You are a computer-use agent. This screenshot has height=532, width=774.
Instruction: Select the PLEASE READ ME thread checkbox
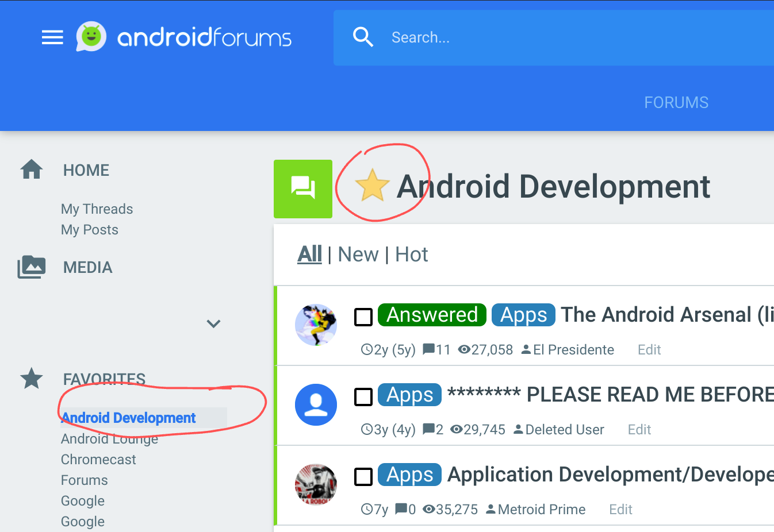pos(363,396)
